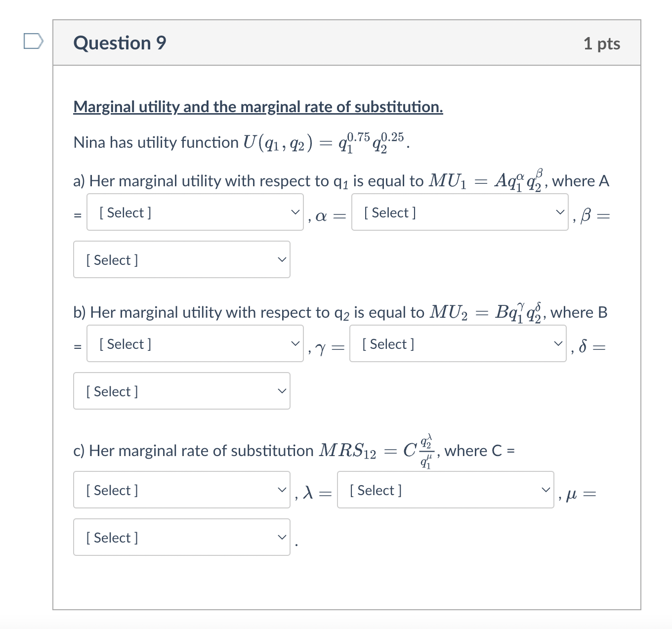The height and width of the screenshot is (629, 672).
Task: Click the underlined marginal utility heading link
Action: 257,107
